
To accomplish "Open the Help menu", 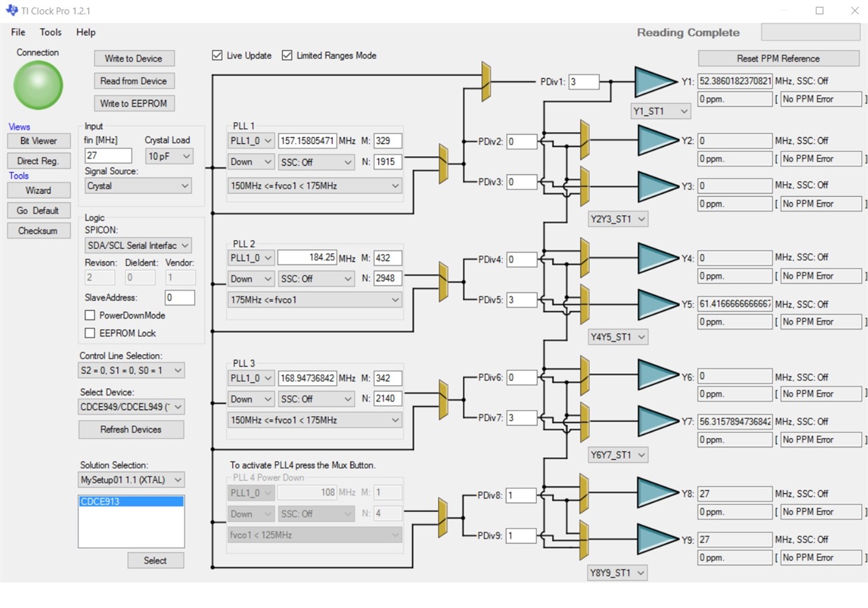I will pyautogui.click(x=86, y=32).
